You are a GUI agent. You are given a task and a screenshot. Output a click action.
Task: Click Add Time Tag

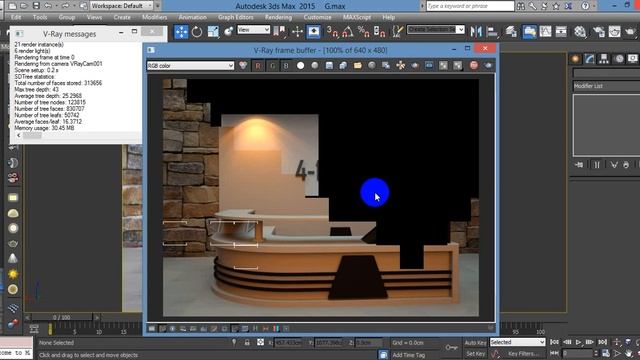click(409, 355)
